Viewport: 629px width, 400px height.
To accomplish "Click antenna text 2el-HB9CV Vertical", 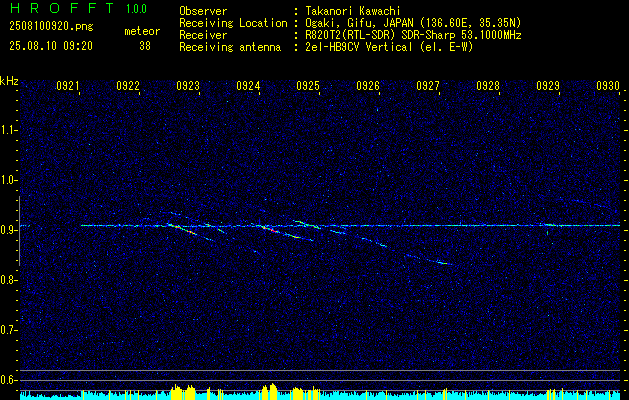I will [x=359, y=47].
